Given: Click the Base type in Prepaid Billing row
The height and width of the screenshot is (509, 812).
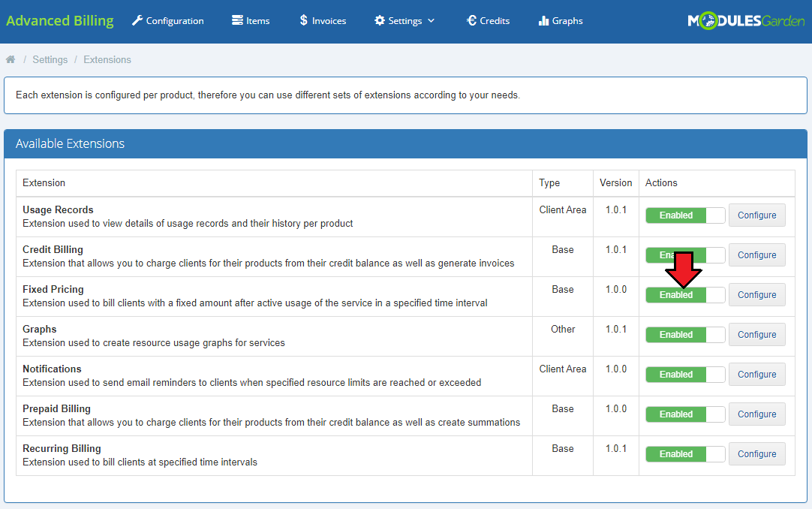Looking at the screenshot, I should (563, 409).
